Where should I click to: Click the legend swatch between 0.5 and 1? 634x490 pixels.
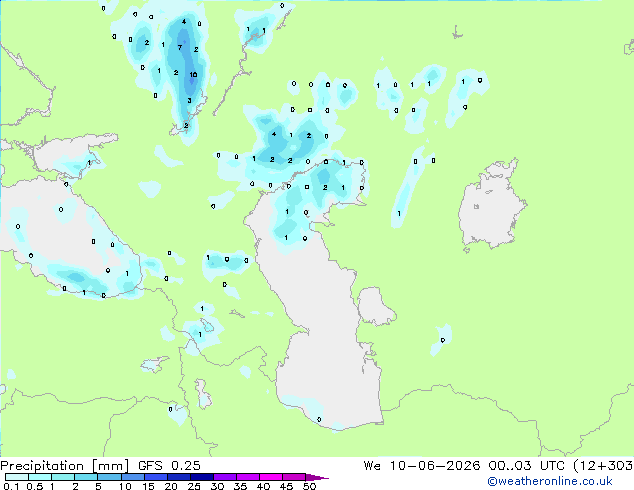click(40, 477)
